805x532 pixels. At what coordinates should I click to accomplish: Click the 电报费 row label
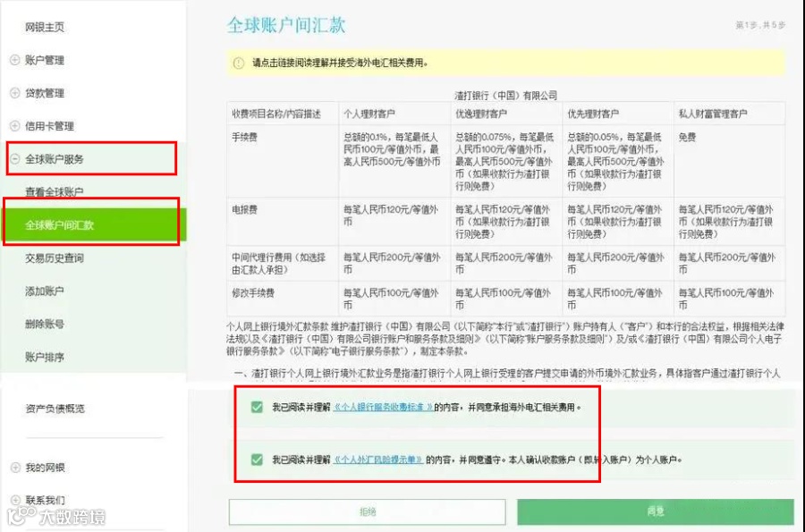pyautogui.click(x=244, y=209)
